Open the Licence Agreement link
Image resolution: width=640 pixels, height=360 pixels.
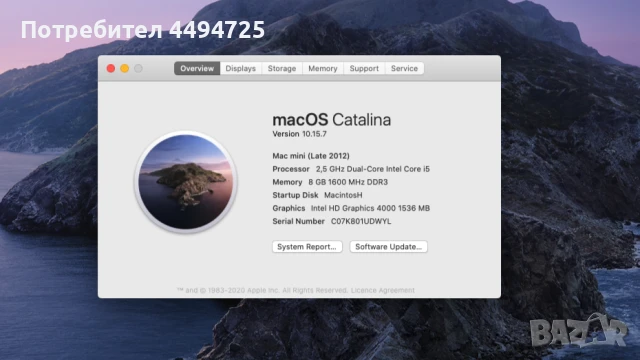(x=382, y=290)
